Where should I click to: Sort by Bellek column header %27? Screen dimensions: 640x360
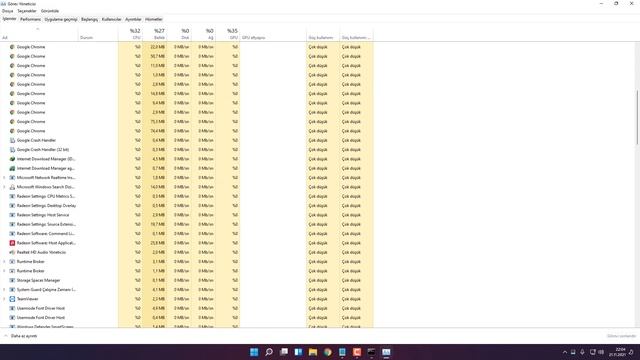click(155, 33)
